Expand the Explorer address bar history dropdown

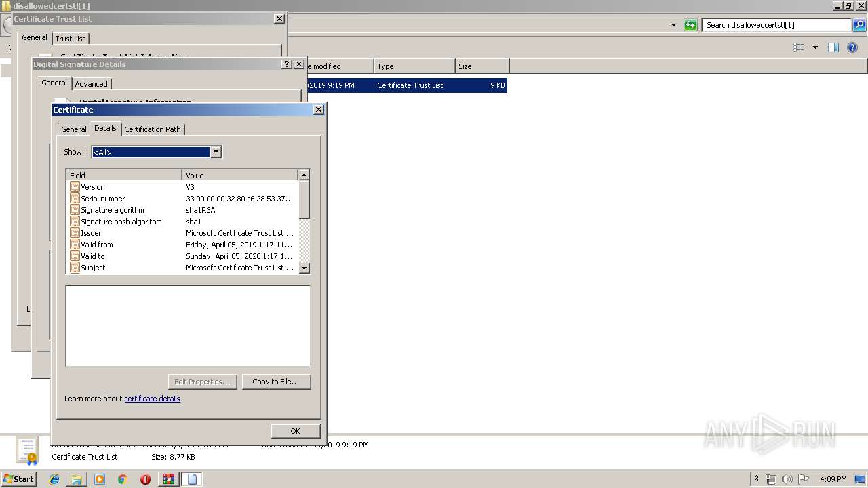coord(673,25)
